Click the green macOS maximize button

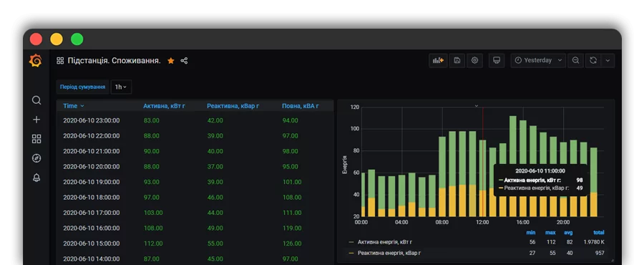[77, 39]
